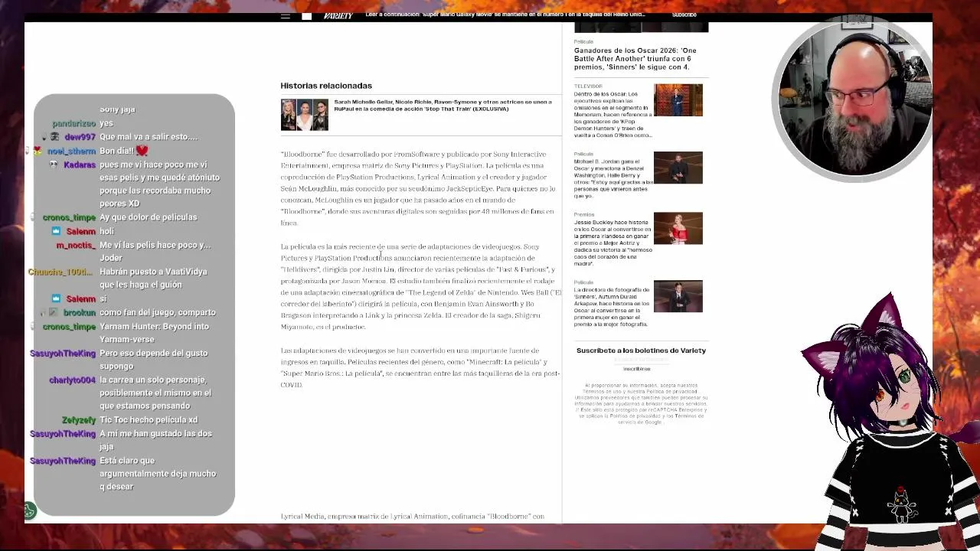Open the 'Super Mario Galaxy Movie' next-read headline
980x551 pixels.
505,15
